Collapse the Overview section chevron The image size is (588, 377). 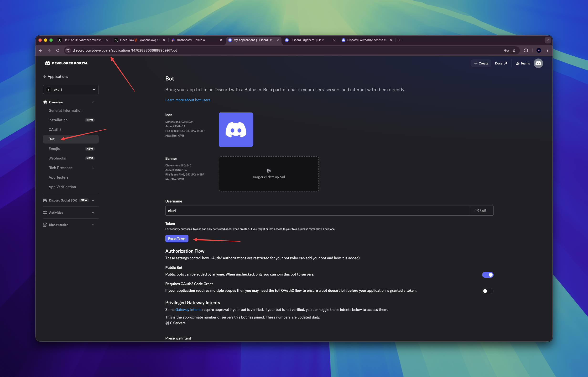click(x=93, y=102)
